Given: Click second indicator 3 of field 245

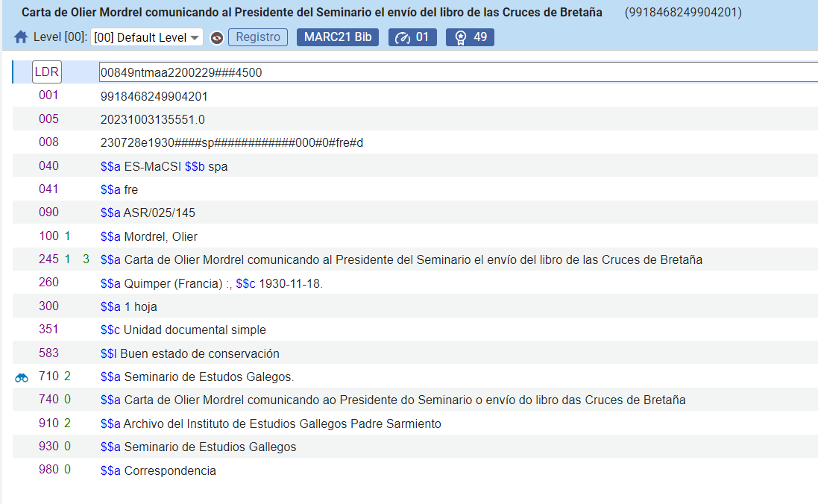Looking at the screenshot, I should pos(86,259).
